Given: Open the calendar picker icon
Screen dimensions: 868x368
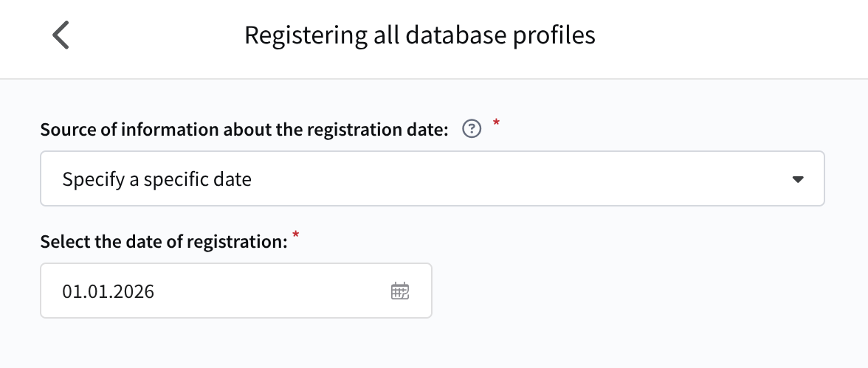Looking at the screenshot, I should 399,291.
